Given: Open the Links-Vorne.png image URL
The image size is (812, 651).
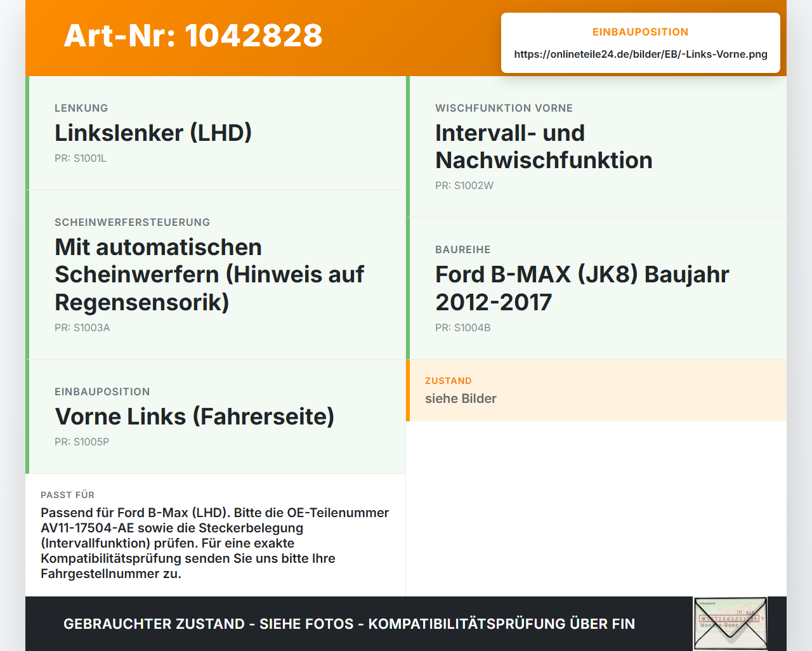Looking at the screenshot, I should (x=641, y=54).
